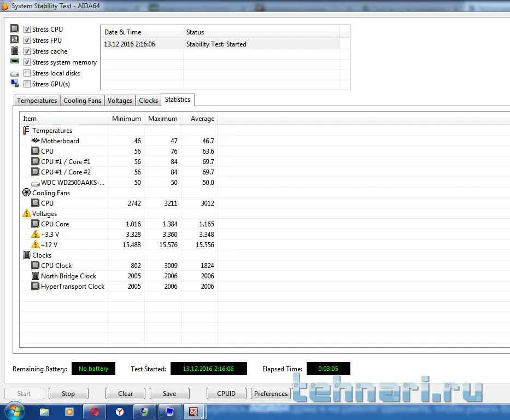Click the Voltages group warning icon
This screenshot has width=510, height=420.
coord(26,213)
